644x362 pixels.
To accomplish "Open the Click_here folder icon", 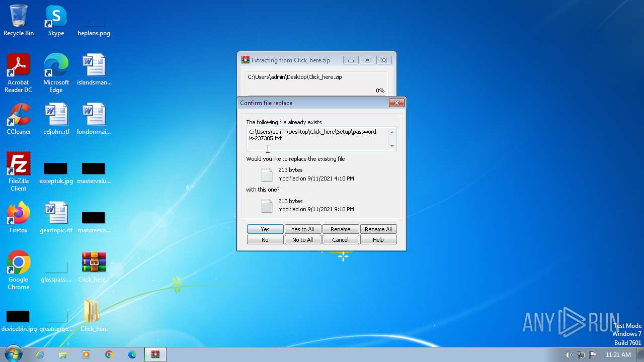I will tap(94, 316).
